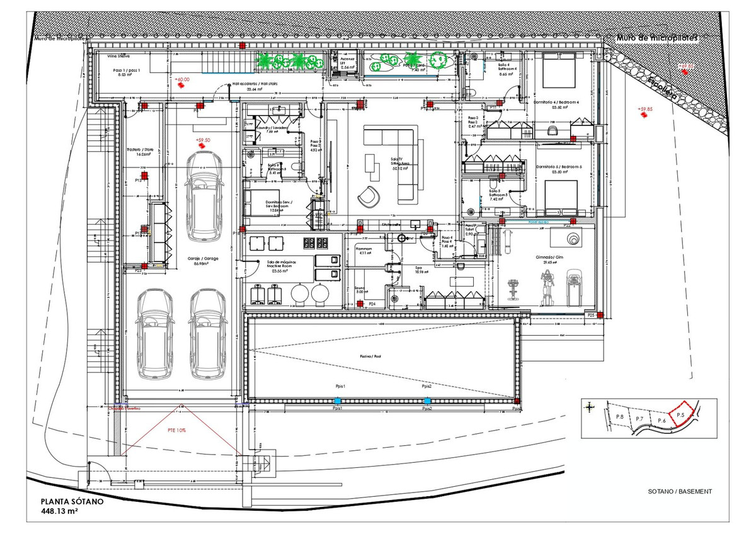Viewport: 756px width, 534px height.
Task: Click the blue Ppis2 marker on the pool edge
Action: pyautogui.click(x=427, y=401)
